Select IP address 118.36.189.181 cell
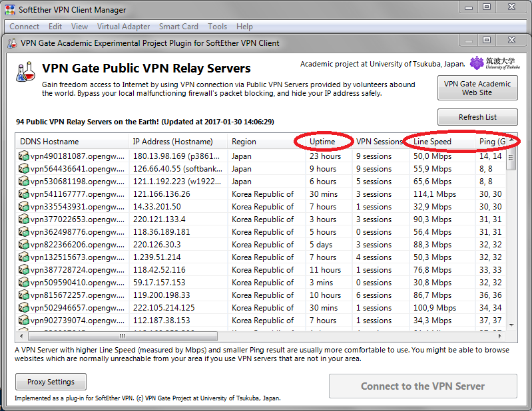Viewport: 532px width, 411px height. pyautogui.click(x=178, y=232)
